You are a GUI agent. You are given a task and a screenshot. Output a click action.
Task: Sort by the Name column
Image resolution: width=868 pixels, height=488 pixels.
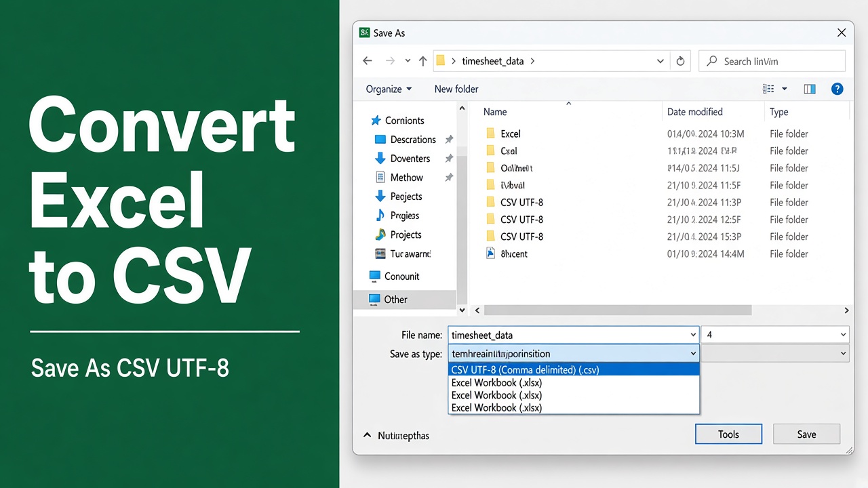495,112
